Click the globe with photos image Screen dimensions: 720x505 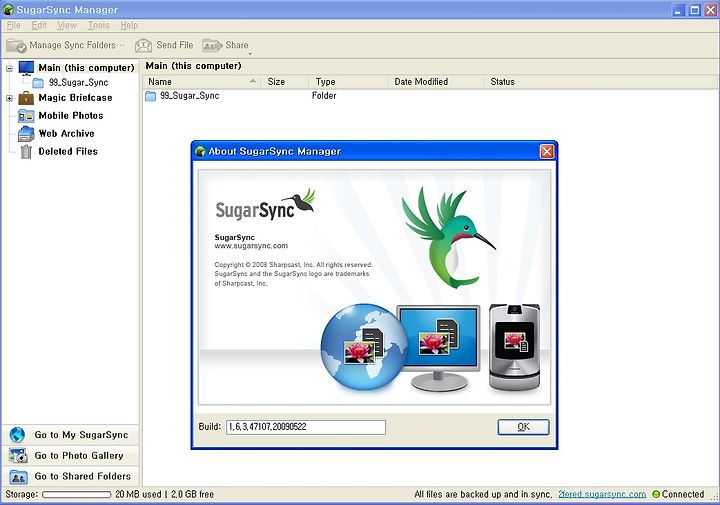point(364,347)
